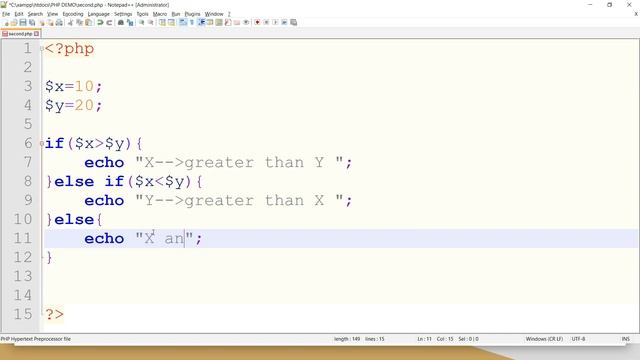Open the Window menu
Viewport: 640px width, 360px height.
pyautogui.click(x=214, y=14)
